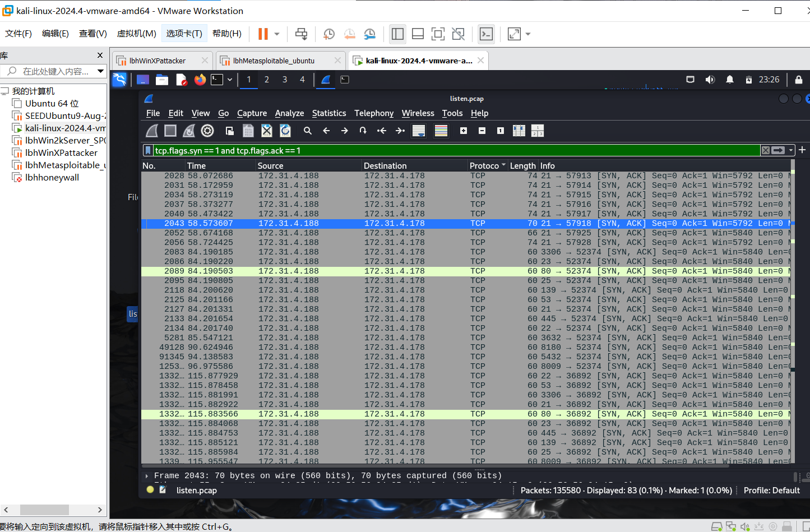The width and height of the screenshot is (810, 532).
Task: Edit capture file properties icon in the status bar
Action: click(x=163, y=489)
